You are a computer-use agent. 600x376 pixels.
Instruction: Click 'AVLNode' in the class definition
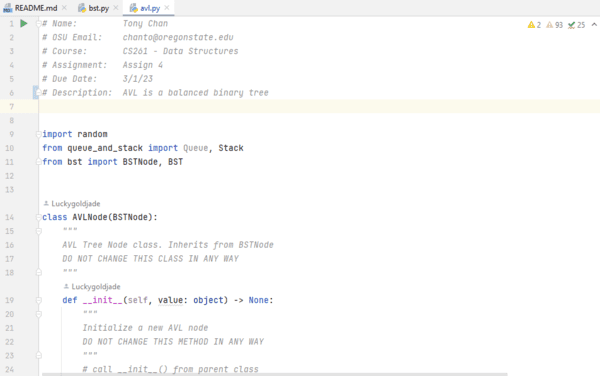(90, 217)
